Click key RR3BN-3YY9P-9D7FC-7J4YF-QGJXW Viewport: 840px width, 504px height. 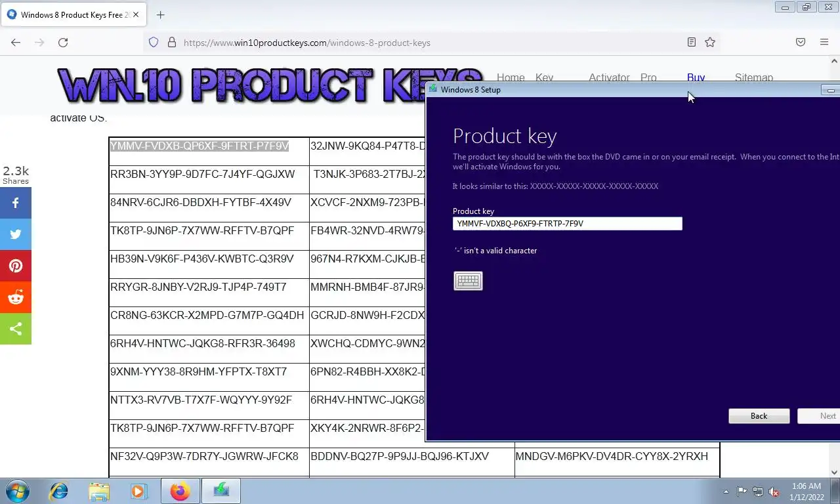click(x=203, y=175)
